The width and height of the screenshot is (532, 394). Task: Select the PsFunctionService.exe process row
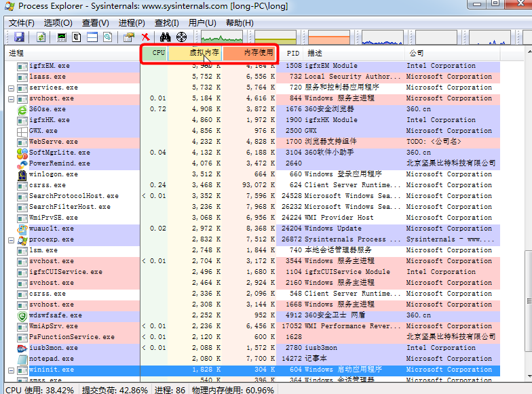tap(252, 338)
